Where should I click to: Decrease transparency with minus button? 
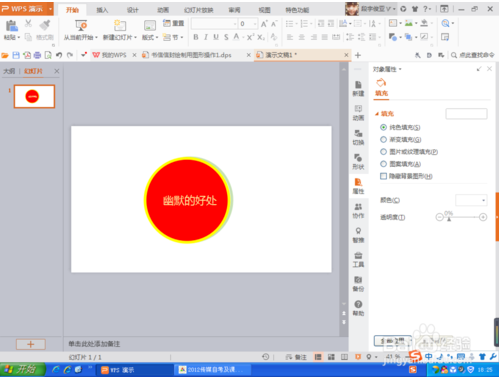click(x=439, y=217)
